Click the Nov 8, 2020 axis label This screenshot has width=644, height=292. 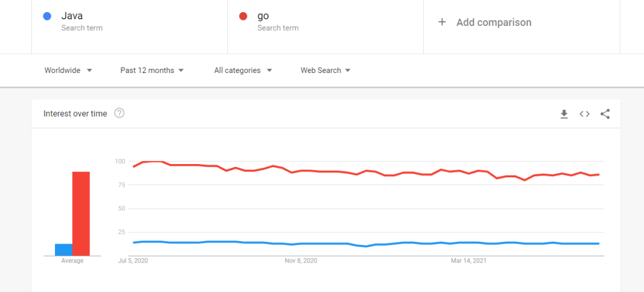click(x=301, y=261)
